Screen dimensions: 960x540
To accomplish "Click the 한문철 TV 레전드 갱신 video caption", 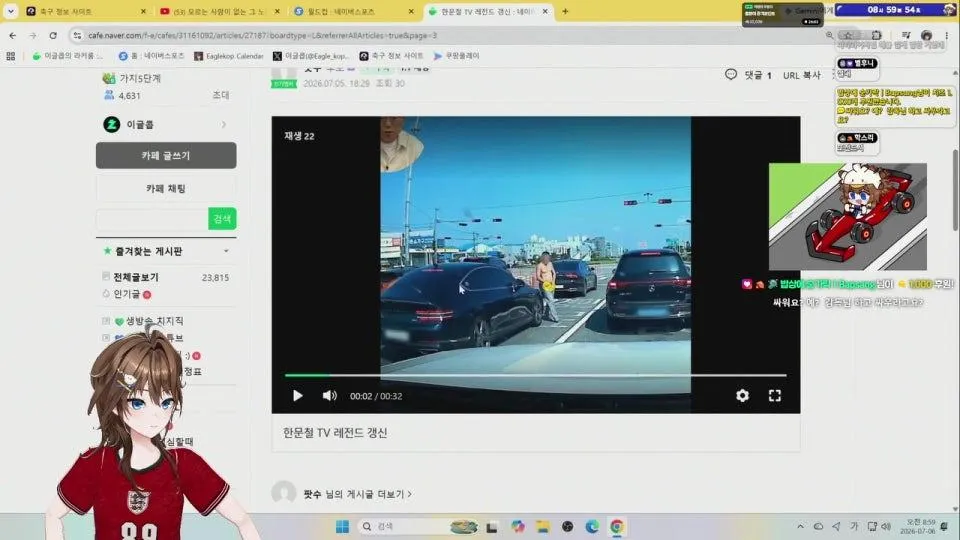I will pos(335,433).
